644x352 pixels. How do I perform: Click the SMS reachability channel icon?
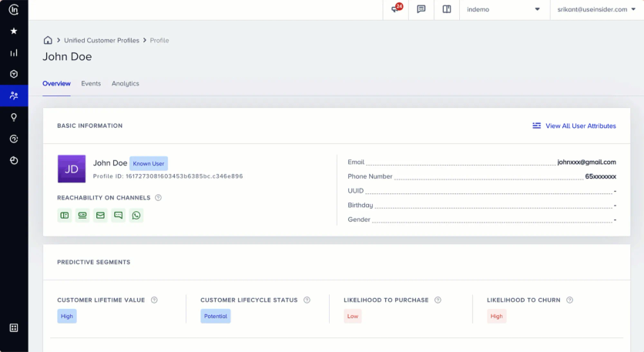(x=119, y=215)
